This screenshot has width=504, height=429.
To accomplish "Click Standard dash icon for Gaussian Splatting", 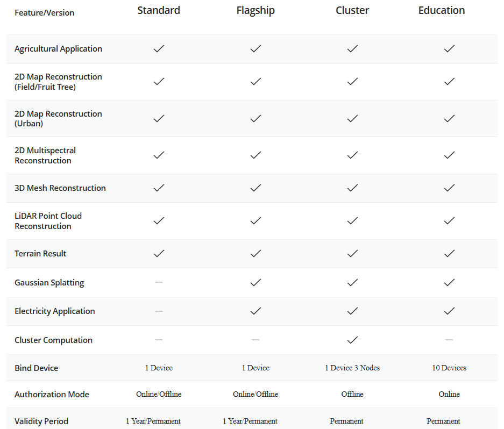I will pos(159,282).
